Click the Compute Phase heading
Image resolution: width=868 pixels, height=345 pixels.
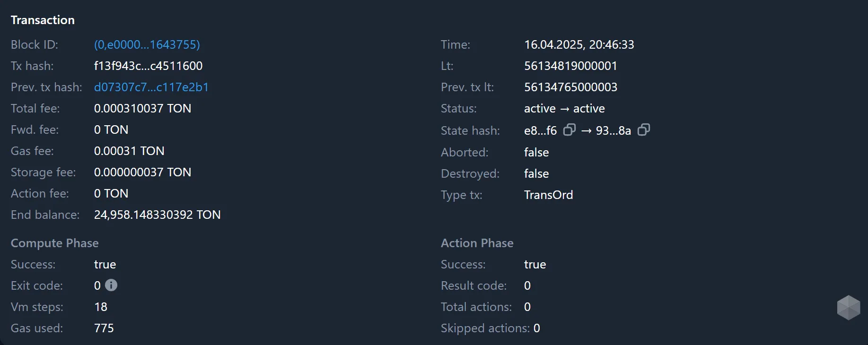coord(54,243)
